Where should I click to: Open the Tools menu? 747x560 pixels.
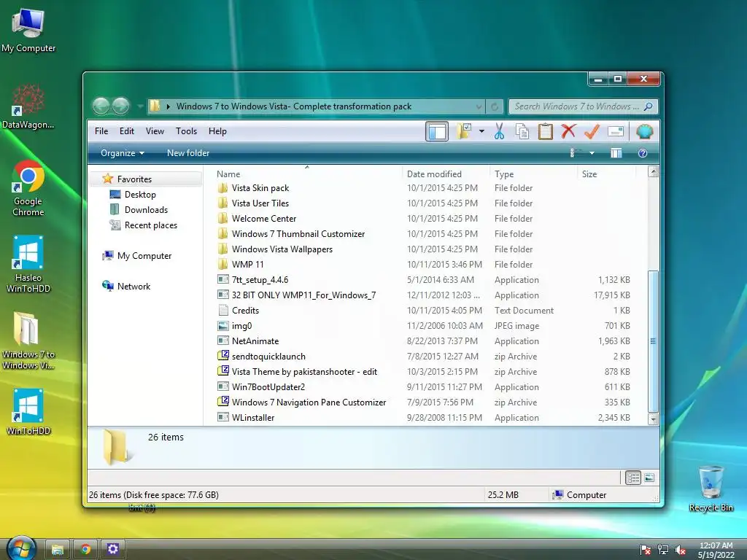click(186, 131)
